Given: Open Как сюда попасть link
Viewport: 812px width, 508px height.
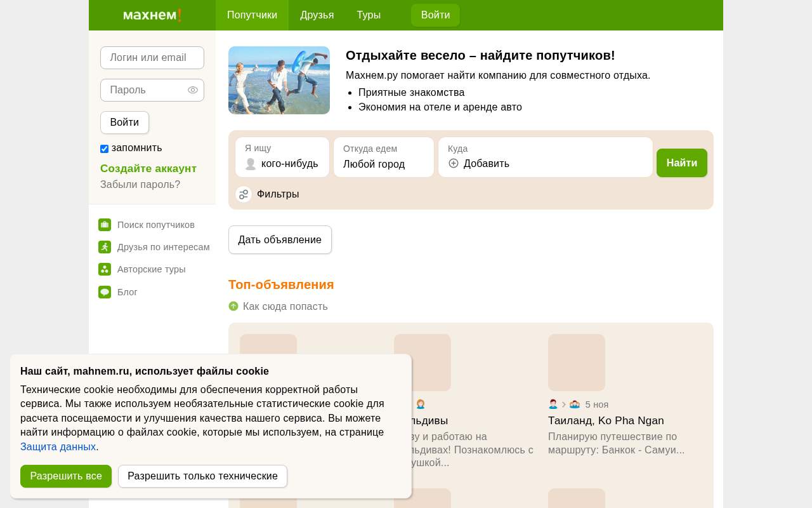Looking at the screenshot, I should coord(285,306).
